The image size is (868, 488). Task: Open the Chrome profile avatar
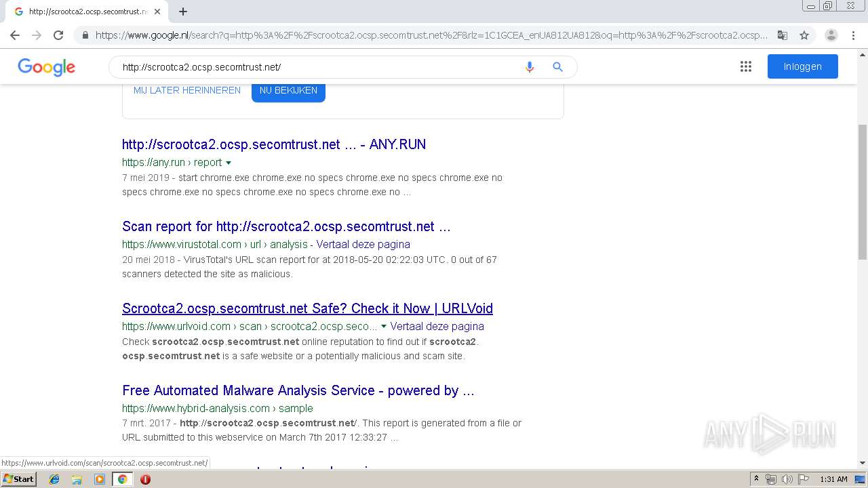[831, 35]
